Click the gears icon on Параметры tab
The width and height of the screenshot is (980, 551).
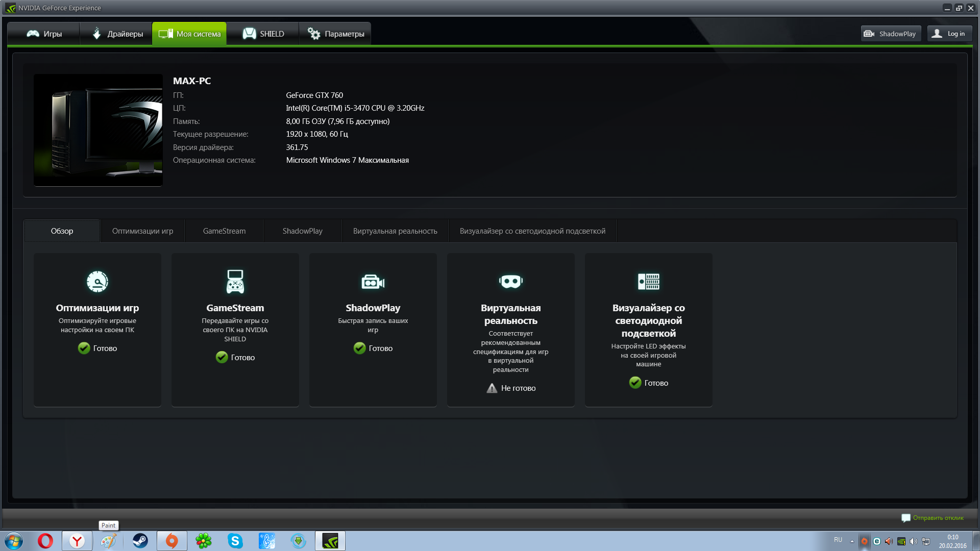tap(313, 34)
